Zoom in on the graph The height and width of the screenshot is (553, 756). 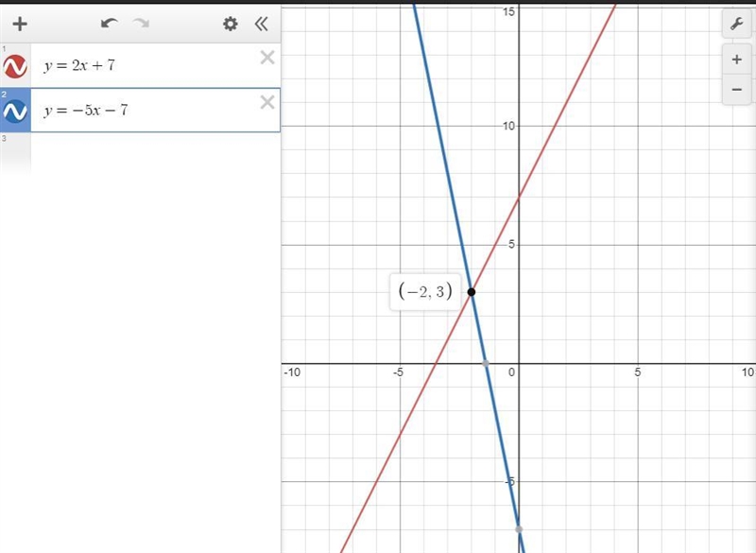(736, 60)
